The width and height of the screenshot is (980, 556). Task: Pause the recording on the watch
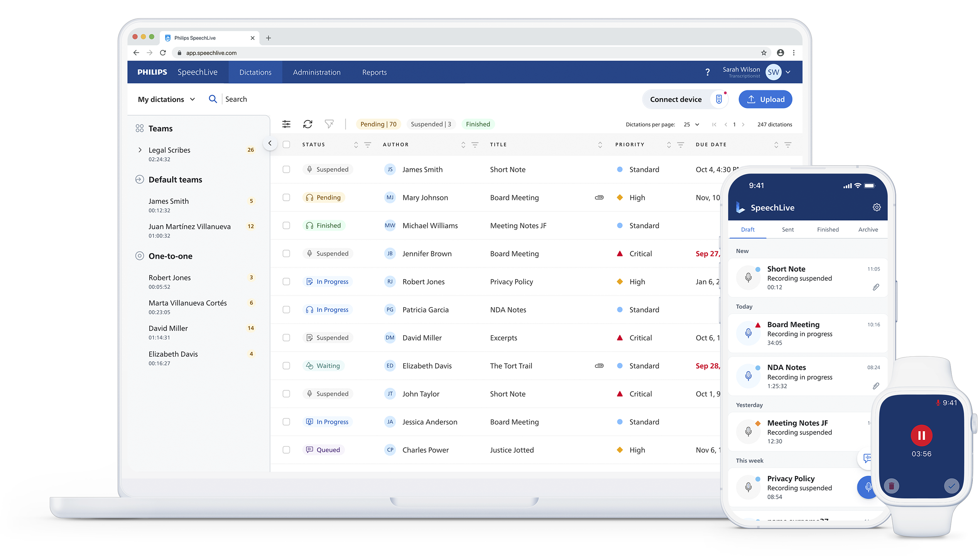pos(921,435)
